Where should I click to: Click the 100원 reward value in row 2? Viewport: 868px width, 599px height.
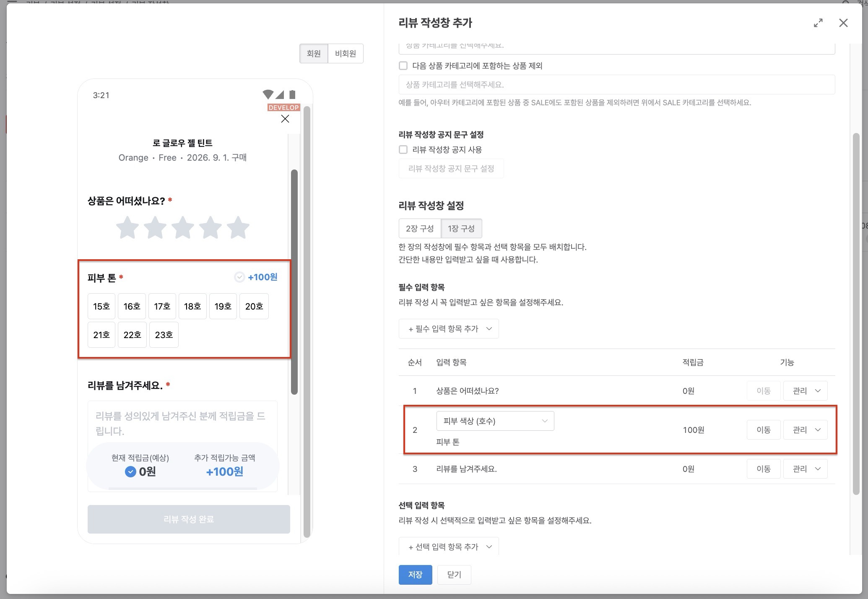point(694,430)
